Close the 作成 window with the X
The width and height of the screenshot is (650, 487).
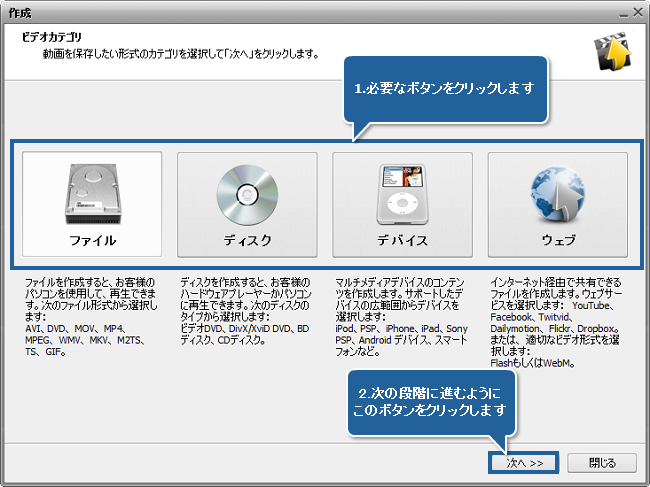pyautogui.click(x=638, y=13)
